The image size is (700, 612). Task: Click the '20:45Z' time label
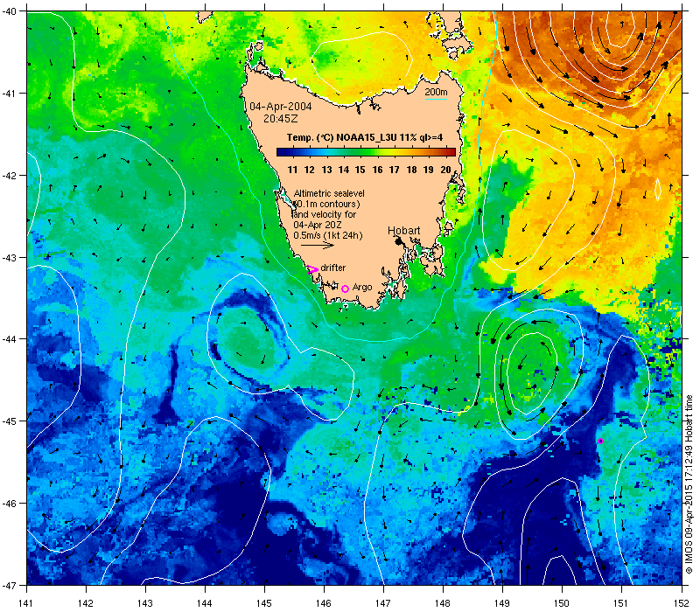click(x=280, y=119)
